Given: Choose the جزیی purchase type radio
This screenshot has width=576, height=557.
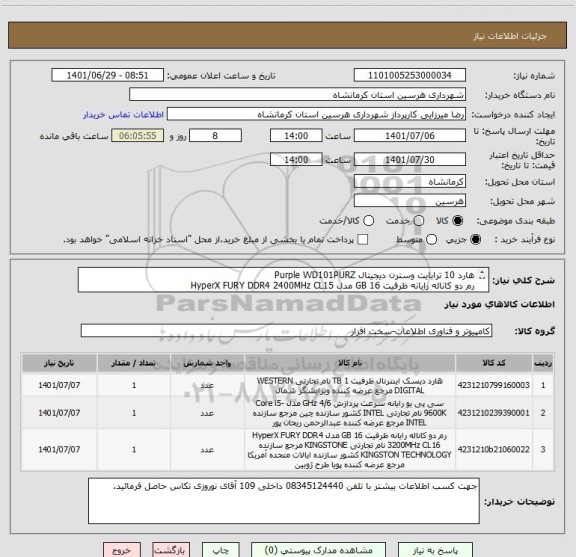Looking at the screenshot, I should [x=476, y=240].
